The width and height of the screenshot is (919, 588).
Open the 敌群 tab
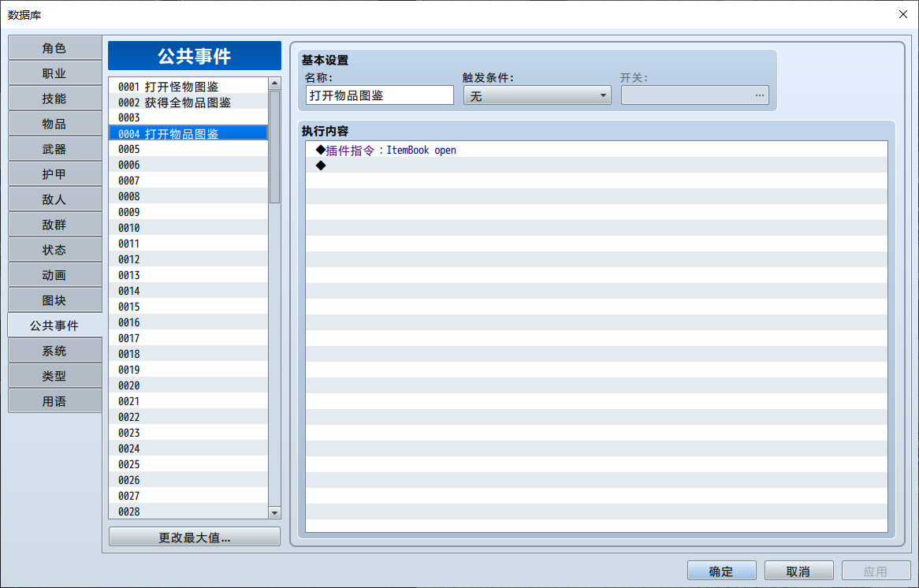coord(54,225)
